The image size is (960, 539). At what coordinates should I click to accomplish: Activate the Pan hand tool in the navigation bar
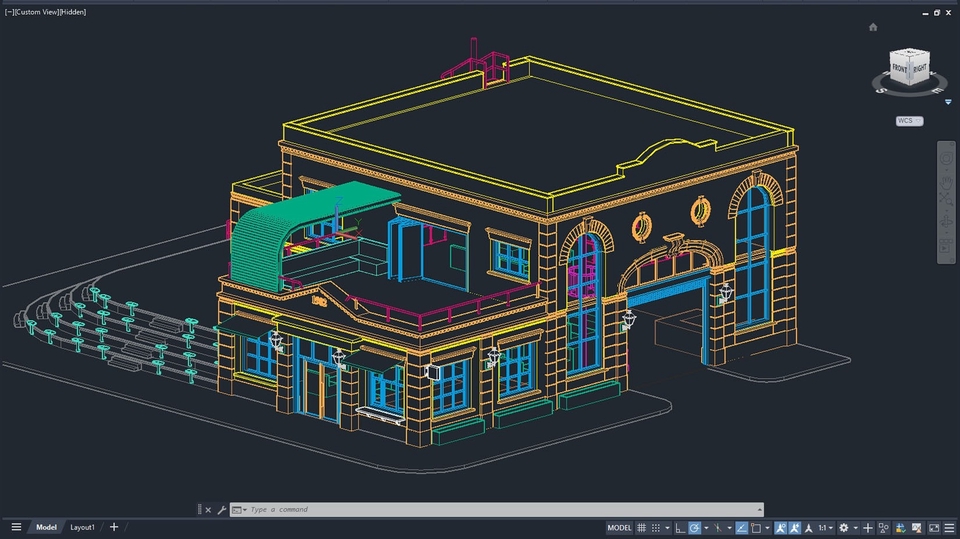(x=946, y=182)
